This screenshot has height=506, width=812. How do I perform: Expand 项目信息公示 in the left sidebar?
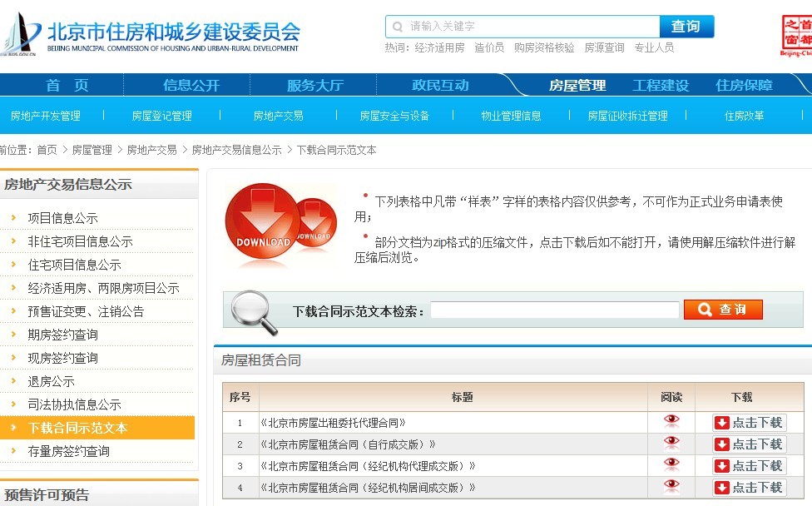[x=62, y=218]
